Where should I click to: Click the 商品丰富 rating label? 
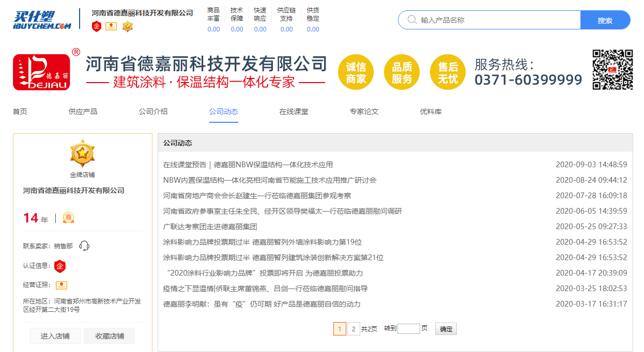213,14
